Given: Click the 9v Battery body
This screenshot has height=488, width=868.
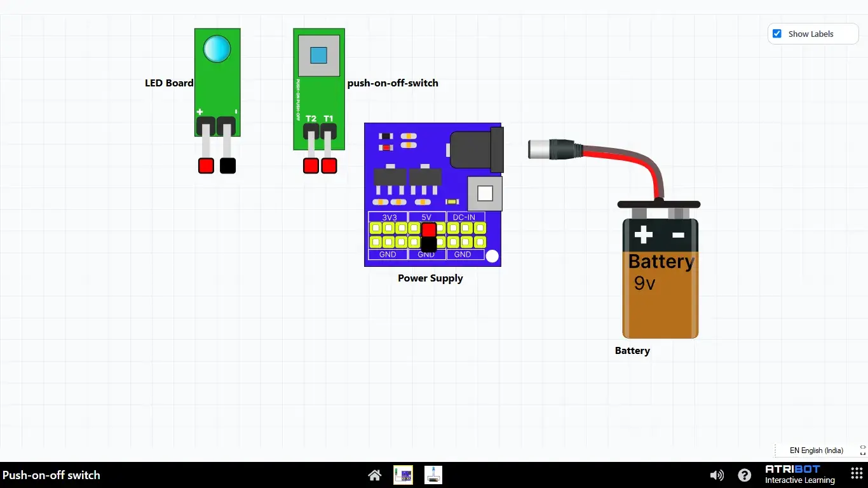Looking at the screenshot, I should point(660,278).
